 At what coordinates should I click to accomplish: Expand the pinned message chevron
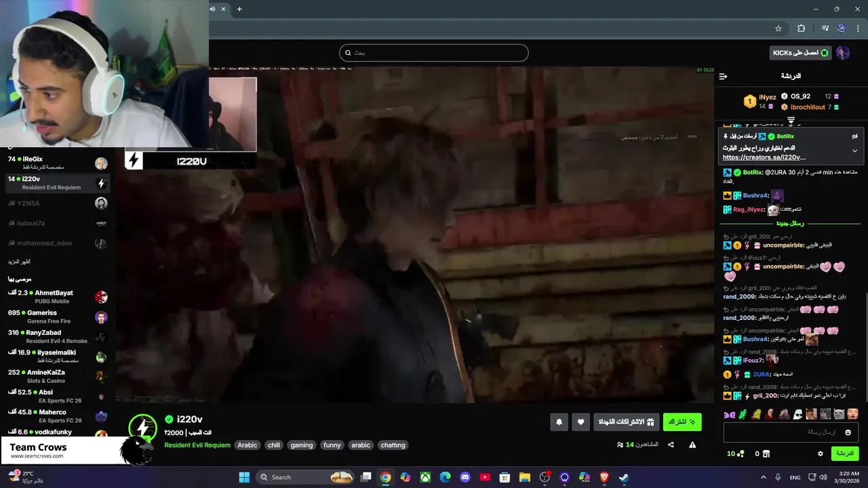point(854,150)
